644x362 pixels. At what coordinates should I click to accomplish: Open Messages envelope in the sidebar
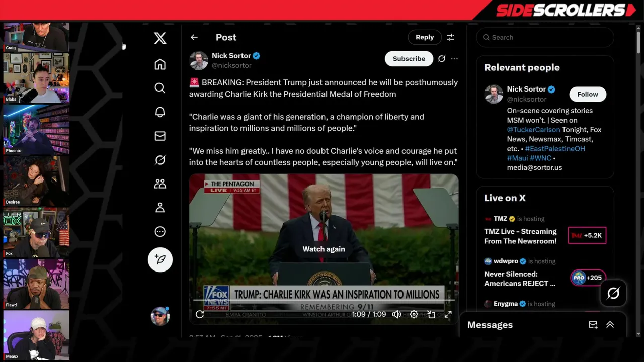click(x=160, y=136)
